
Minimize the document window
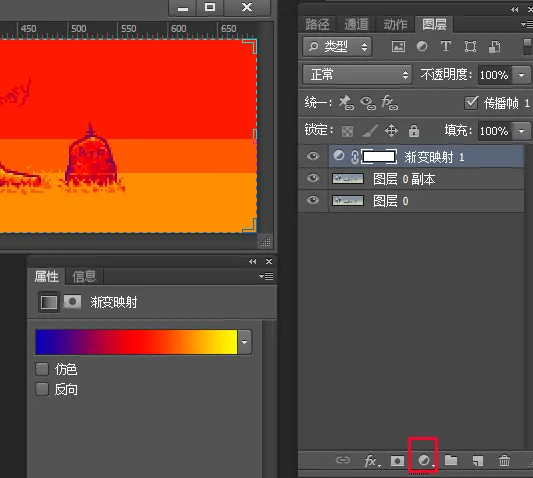click(183, 7)
